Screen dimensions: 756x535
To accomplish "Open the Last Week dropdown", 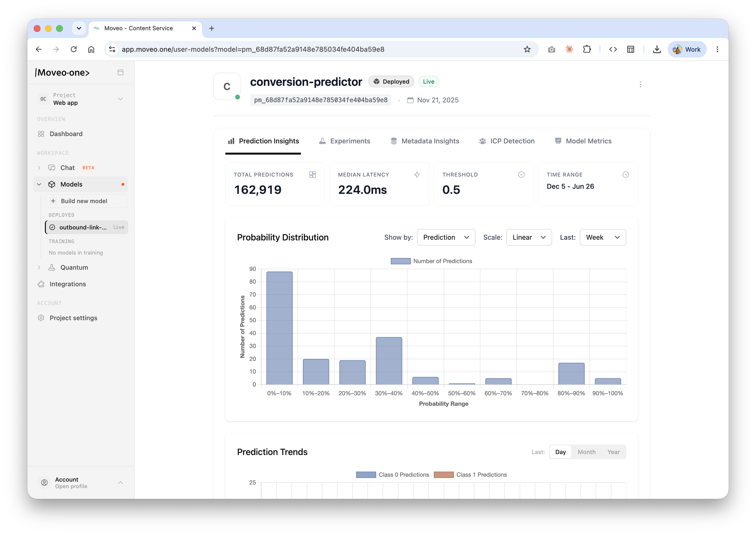I will coord(603,237).
